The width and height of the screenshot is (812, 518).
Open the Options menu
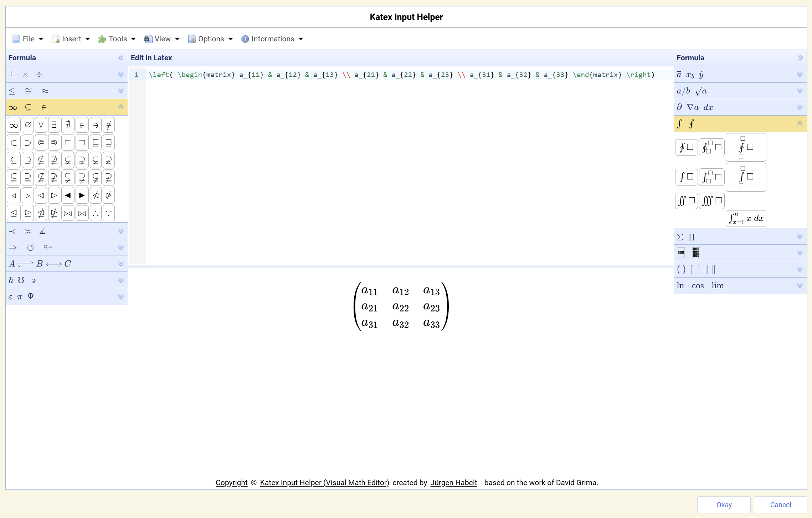210,39
